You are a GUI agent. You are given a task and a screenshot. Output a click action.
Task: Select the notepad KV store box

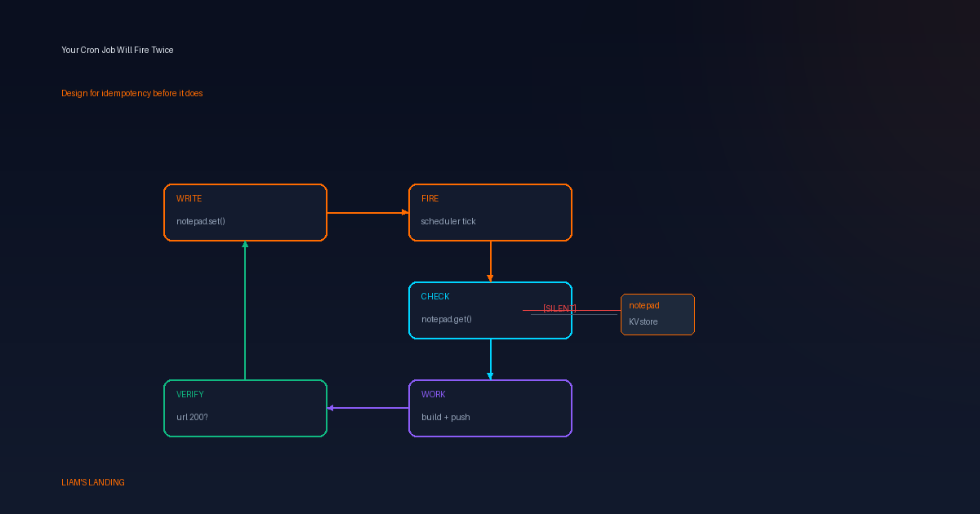coord(657,314)
